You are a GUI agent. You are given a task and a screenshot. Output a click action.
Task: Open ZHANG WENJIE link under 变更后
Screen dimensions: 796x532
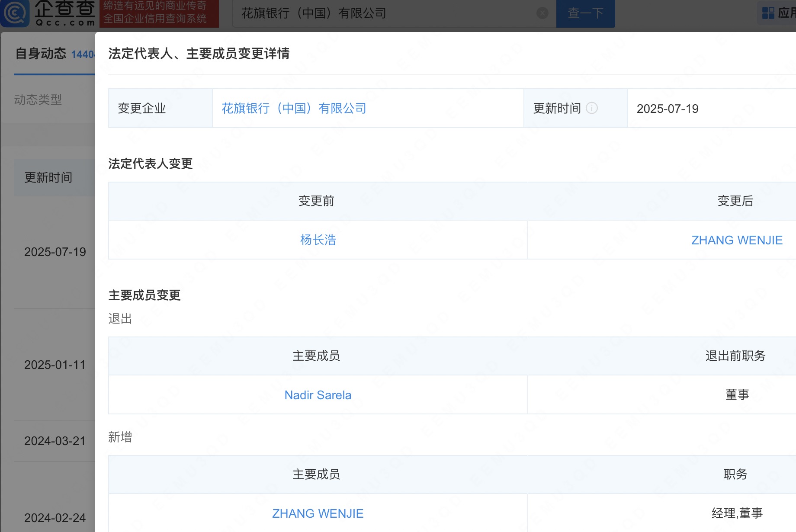737,240
